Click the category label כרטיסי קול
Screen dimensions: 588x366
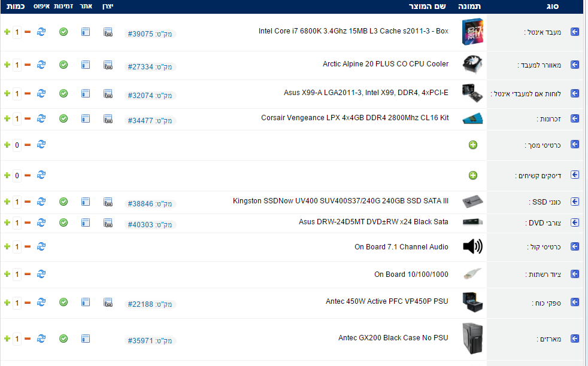coord(544,247)
